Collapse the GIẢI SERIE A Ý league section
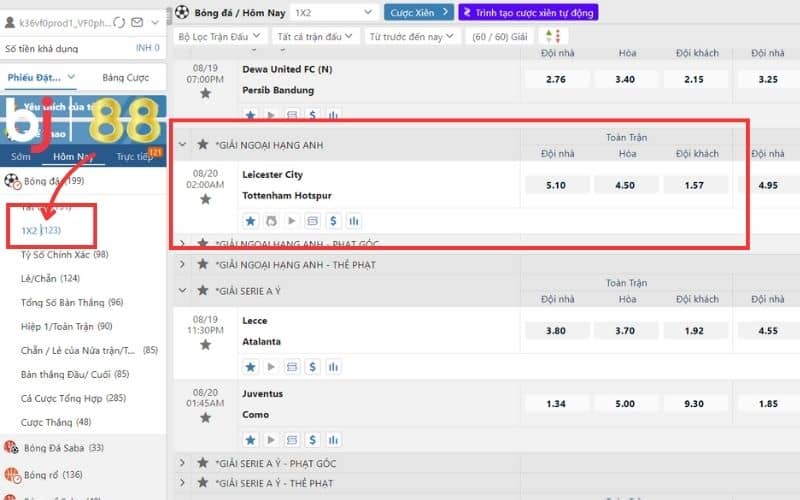This screenshot has width=800, height=500. [182, 290]
